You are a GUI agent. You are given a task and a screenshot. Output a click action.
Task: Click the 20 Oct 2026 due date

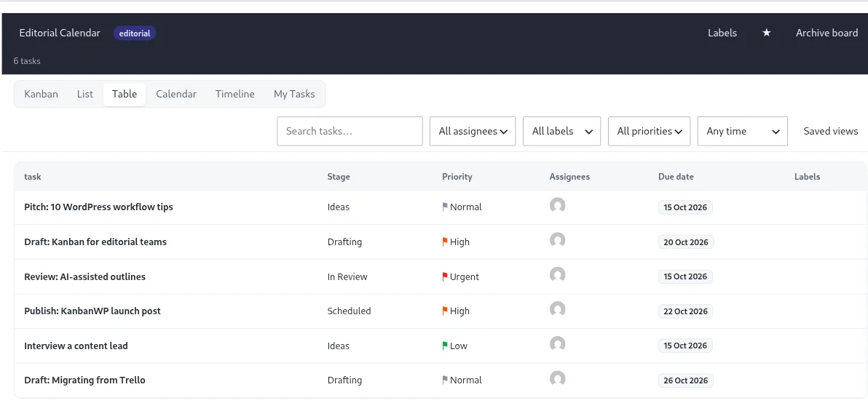point(686,242)
